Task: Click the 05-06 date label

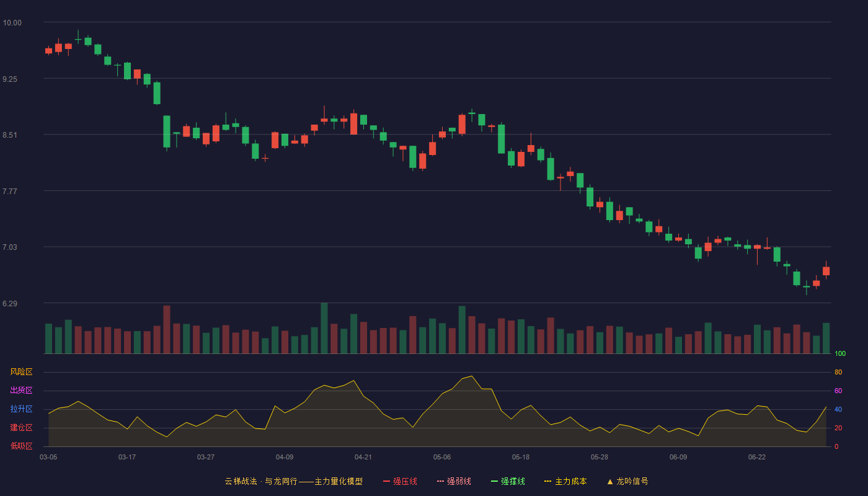Action: click(x=442, y=457)
